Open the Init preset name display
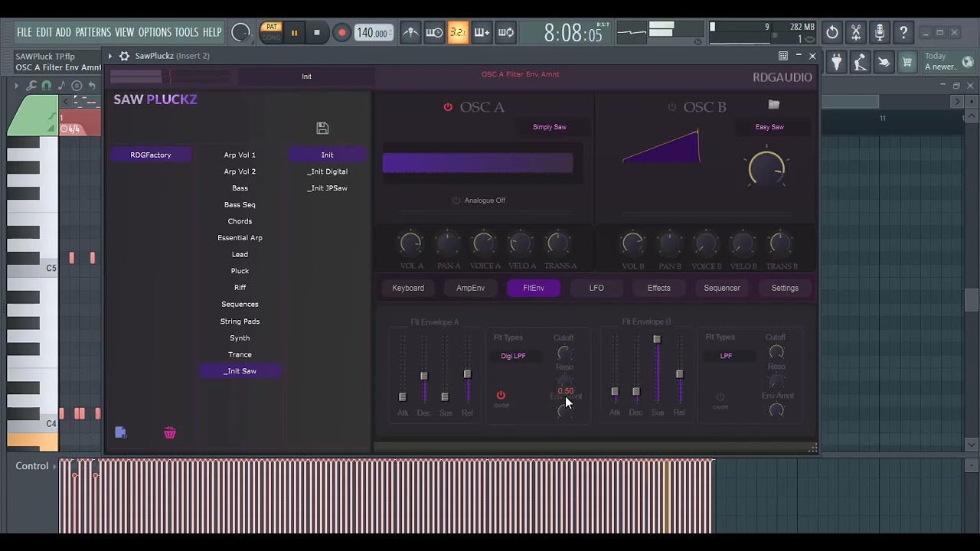 point(306,77)
